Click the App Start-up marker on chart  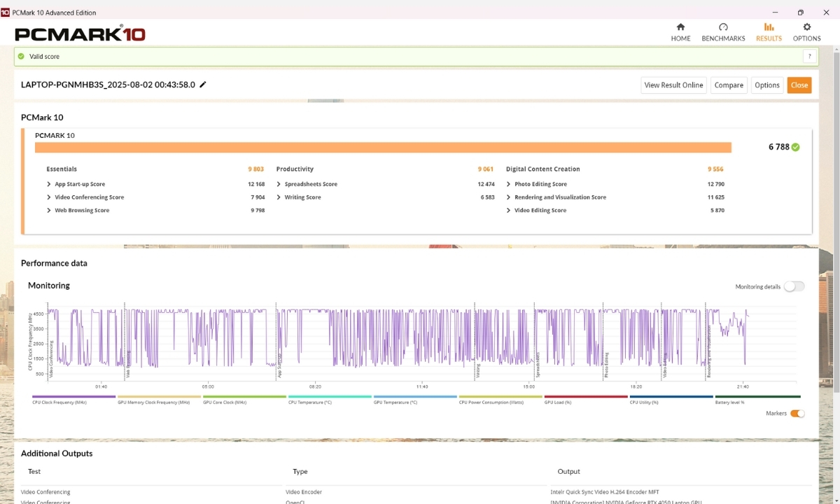point(279,365)
